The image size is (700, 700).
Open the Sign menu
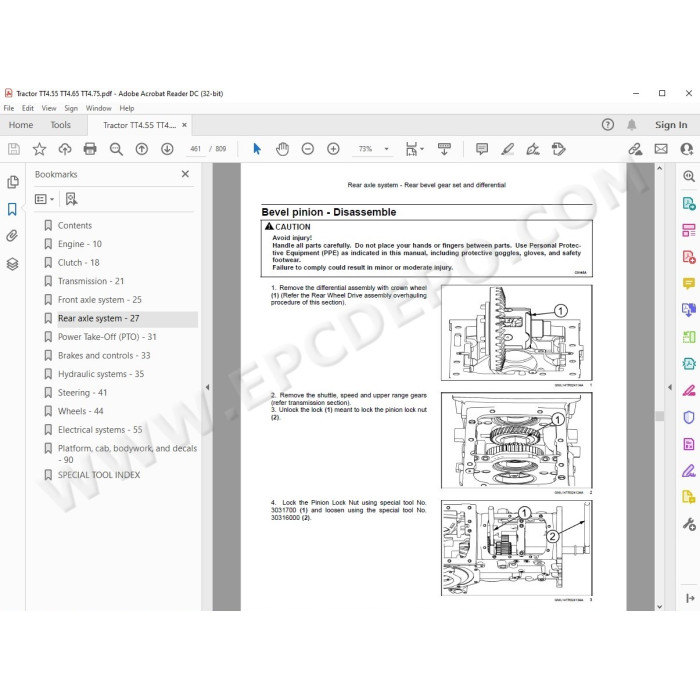tap(71, 108)
